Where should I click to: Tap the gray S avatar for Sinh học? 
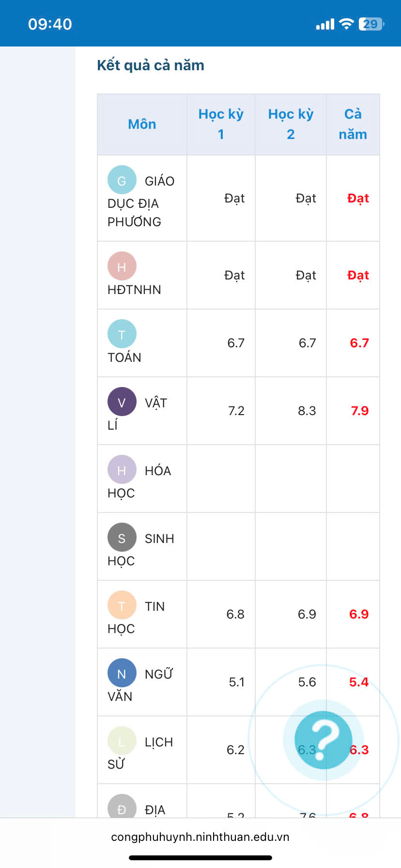122,537
